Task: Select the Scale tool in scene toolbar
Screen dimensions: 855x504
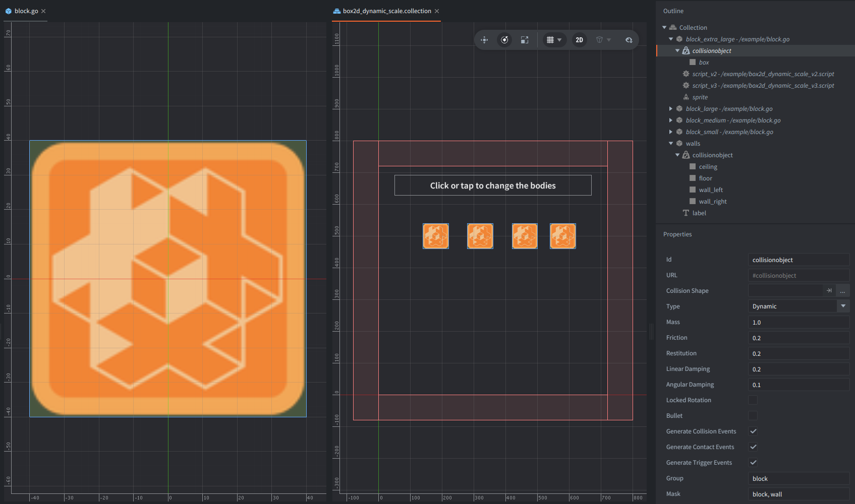Action: tap(525, 40)
